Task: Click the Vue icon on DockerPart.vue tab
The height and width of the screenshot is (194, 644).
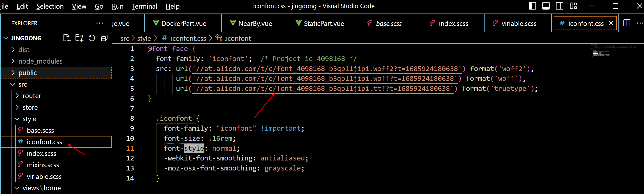Action: pos(156,23)
